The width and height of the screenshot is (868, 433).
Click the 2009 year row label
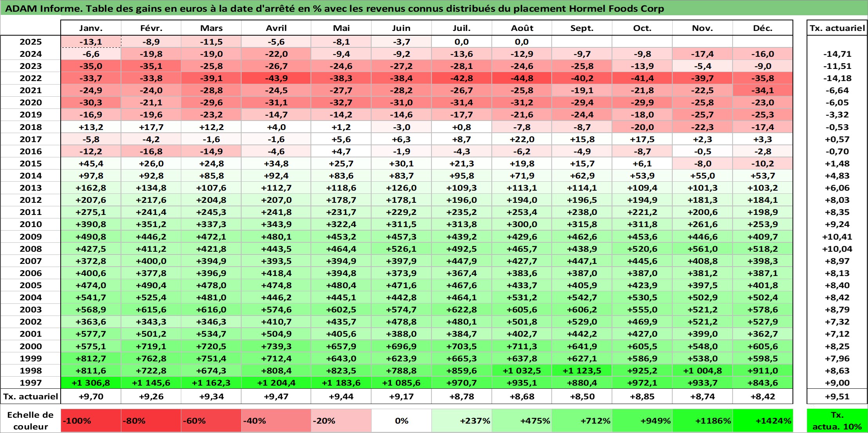31,237
